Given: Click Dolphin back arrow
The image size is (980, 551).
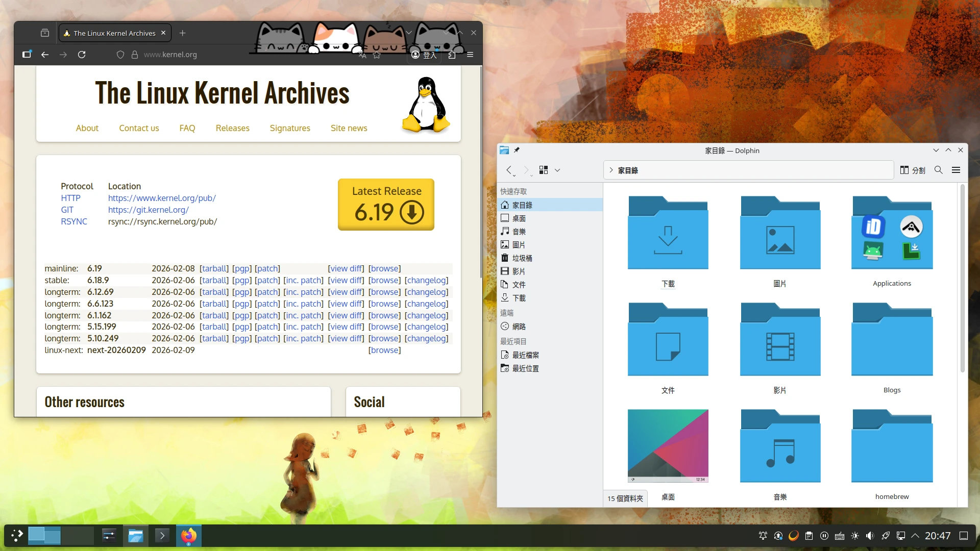Looking at the screenshot, I should point(509,170).
